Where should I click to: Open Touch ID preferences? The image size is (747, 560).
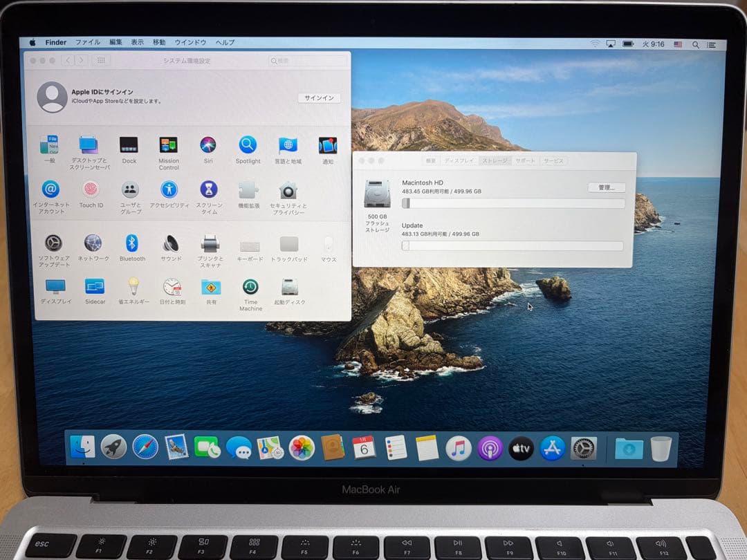[x=91, y=189]
